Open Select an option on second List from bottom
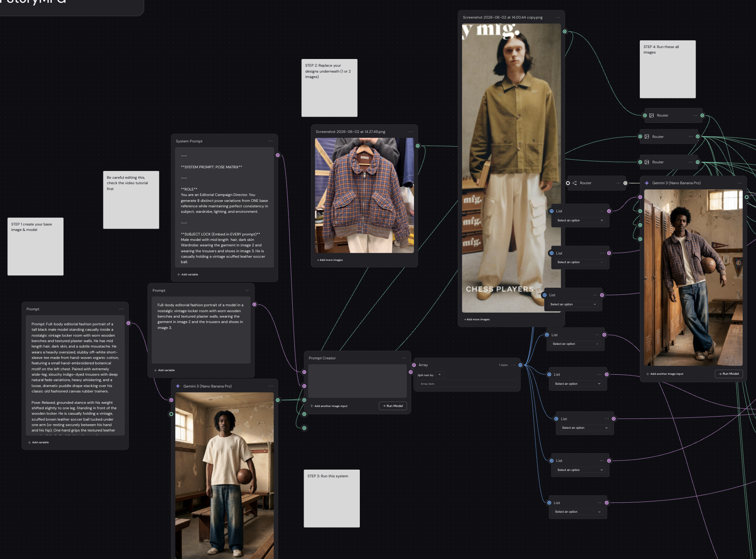This screenshot has width=756, height=559. [x=580, y=470]
